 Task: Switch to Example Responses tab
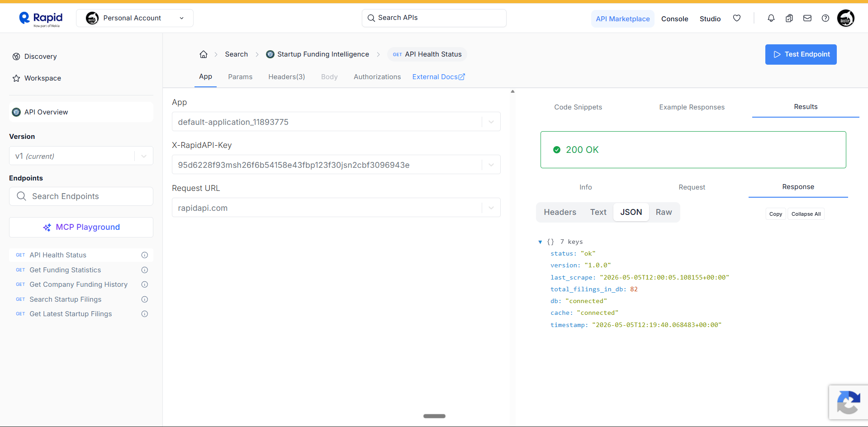coord(692,107)
